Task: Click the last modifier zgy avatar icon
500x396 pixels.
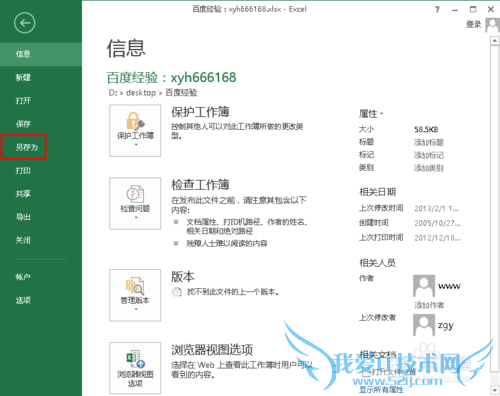Action: (424, 325)
